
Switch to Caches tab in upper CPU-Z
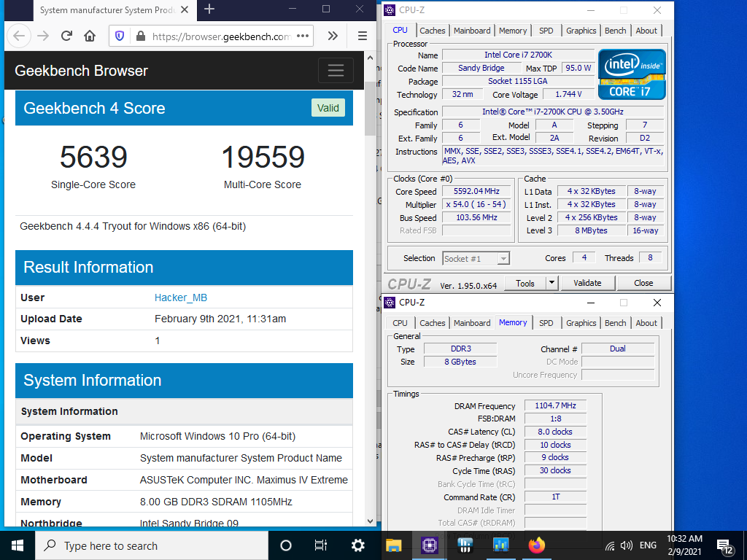coord(432,31)
